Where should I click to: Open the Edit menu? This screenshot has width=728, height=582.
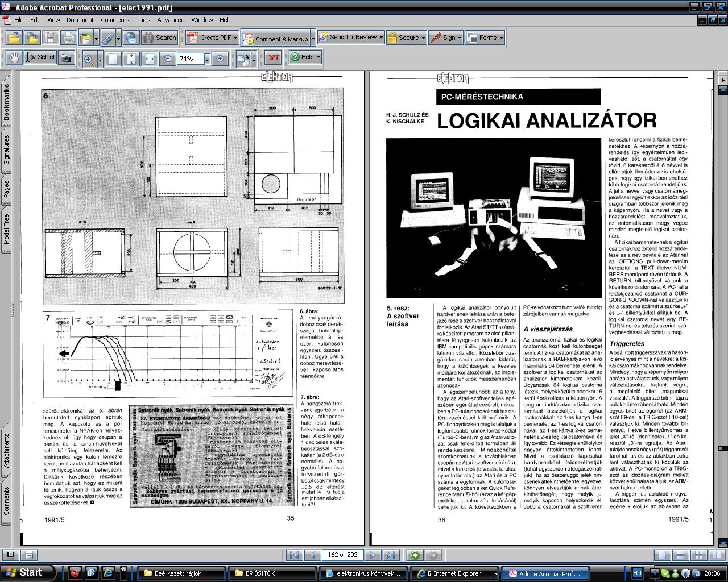(35, 19)
